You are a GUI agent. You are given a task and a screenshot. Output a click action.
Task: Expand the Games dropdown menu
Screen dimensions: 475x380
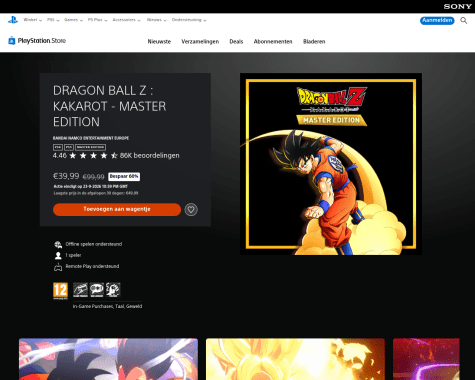(x=73, y=20)
